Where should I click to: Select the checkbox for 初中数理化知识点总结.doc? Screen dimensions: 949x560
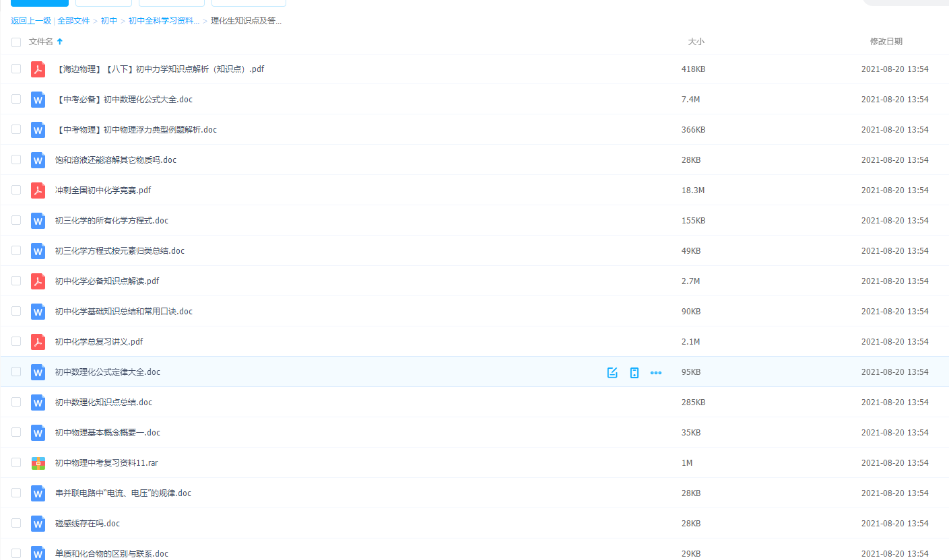16,403
